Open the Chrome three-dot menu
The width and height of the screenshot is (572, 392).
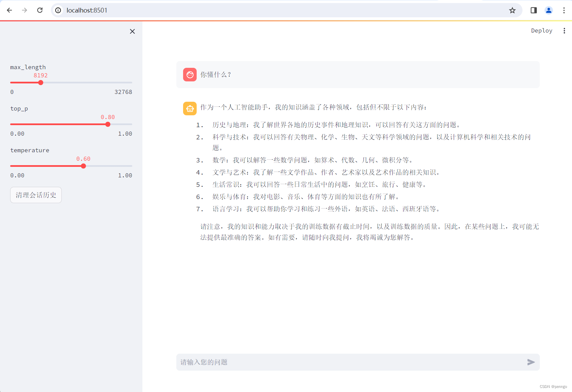(x=564, y=10)
